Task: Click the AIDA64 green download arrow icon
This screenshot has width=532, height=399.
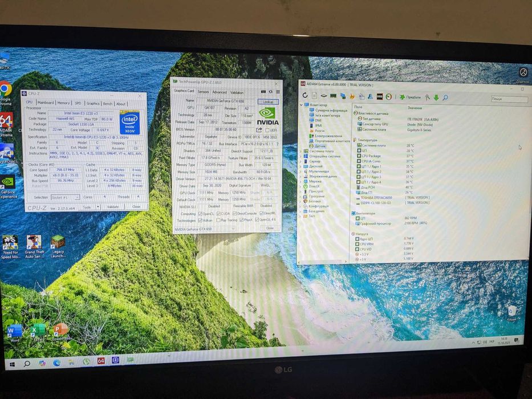Action: coord(436,97)
